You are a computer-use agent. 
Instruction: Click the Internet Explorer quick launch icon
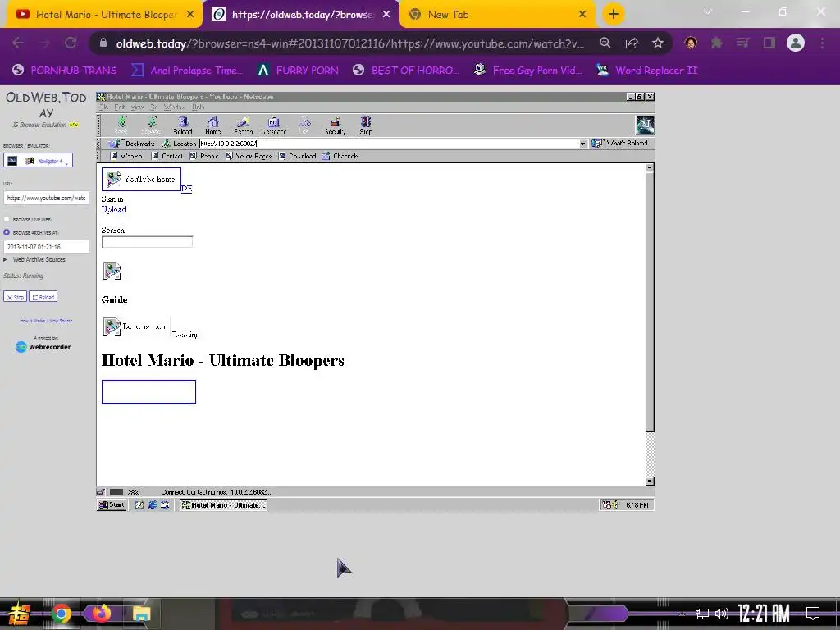(152, 504)
